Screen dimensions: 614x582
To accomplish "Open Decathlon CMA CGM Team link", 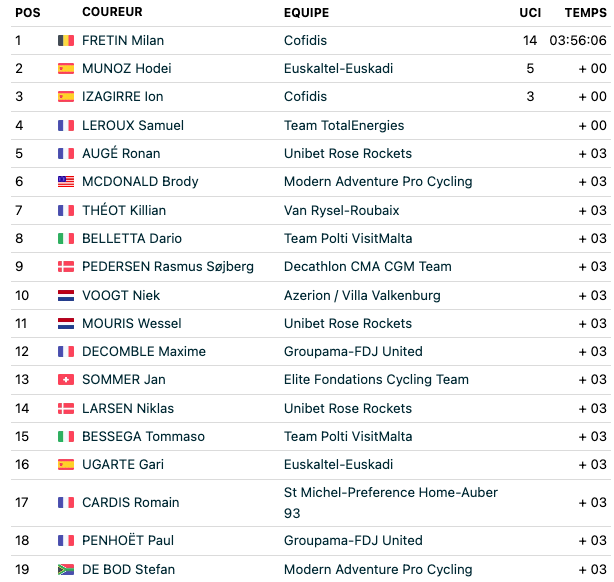I will coord(368,266).
